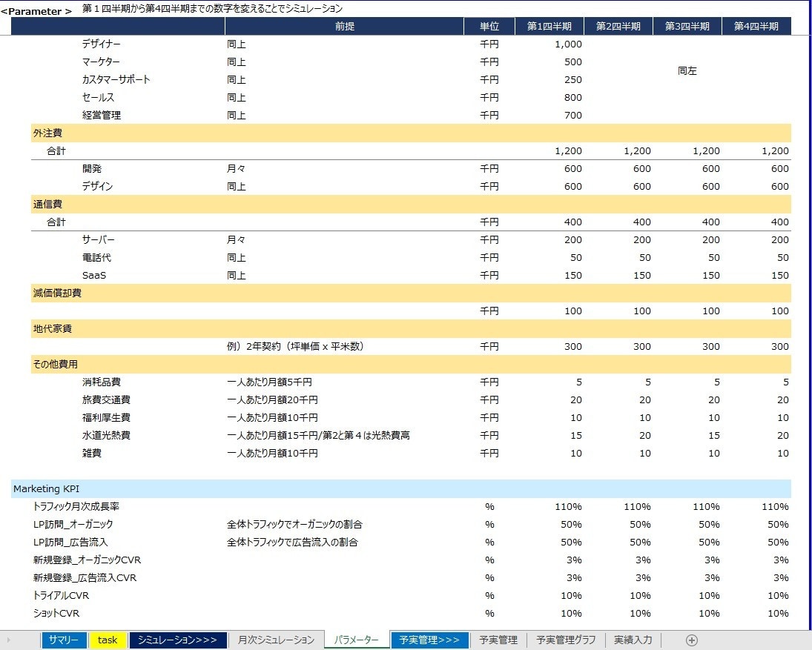Click the 新規登録_オーガニックCVR label
Image resolution: width=812 pixels, height=650 pixels.
87,560
